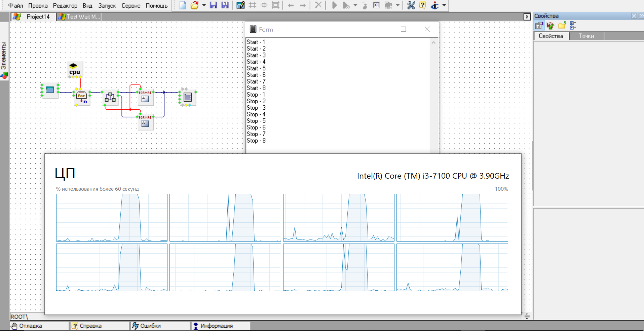The width and height of the screenshot is (644, 331).
Task: Select the list box element on scheme
Action: (188, 98)
